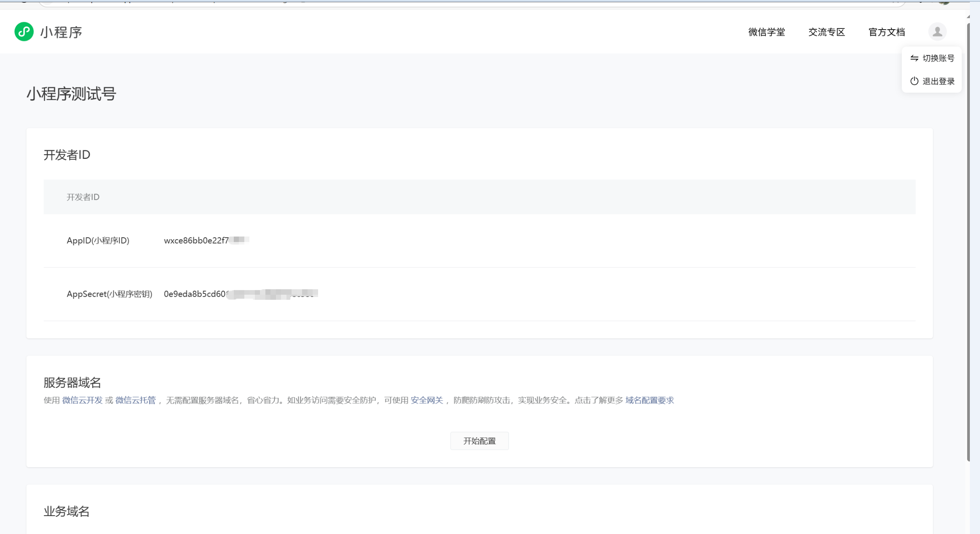Click the AppID value text

[196, 240]
